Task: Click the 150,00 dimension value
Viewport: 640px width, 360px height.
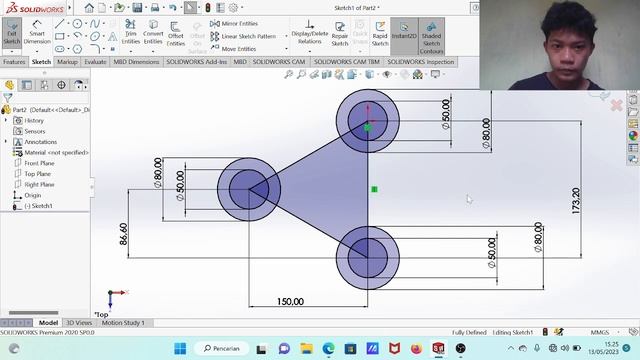Action: (290, 302)
